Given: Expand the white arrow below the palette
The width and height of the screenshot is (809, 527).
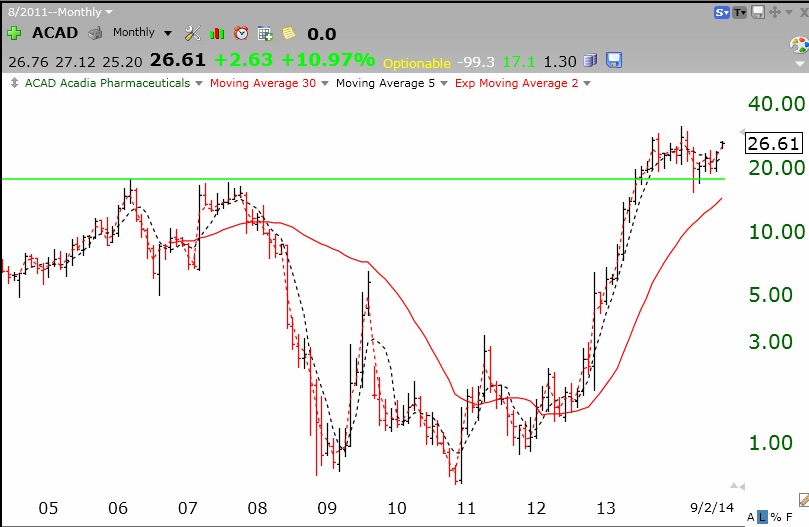Looking at the screenshot, I should pos(800,64).
